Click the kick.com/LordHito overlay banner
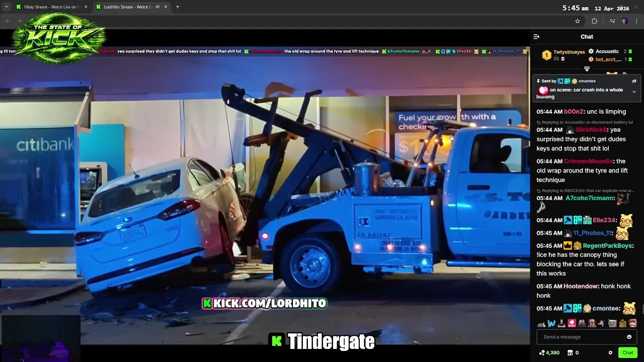The image size is (644, 362). (265, 303)
